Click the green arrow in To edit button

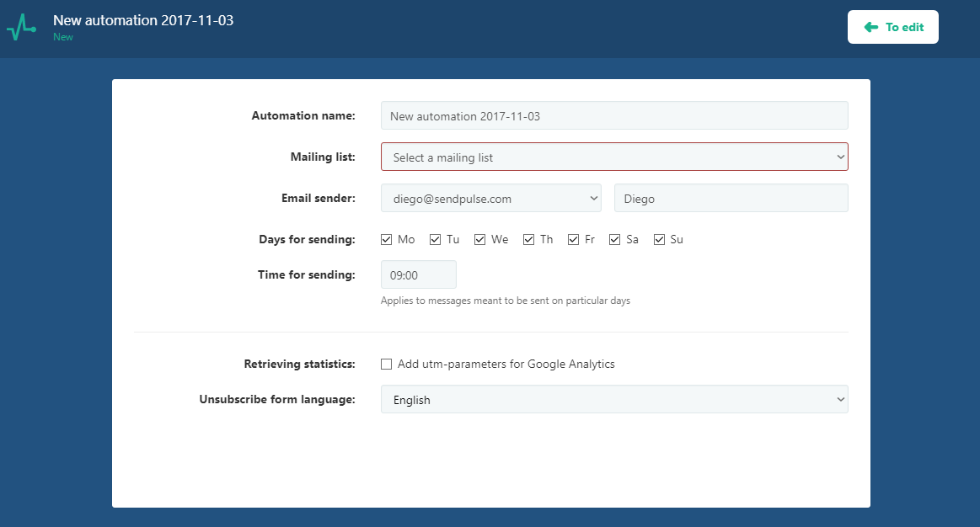point(871,27)
